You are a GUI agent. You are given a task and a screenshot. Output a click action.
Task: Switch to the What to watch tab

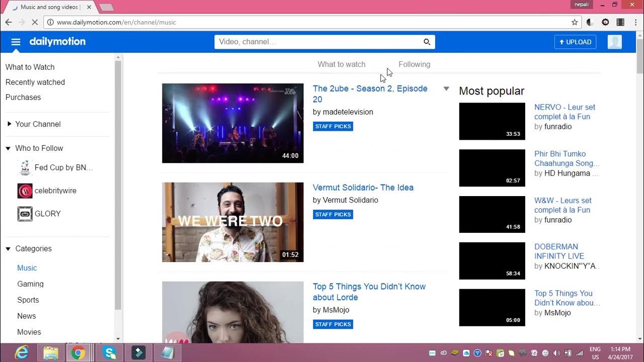[x=341, y=64]
